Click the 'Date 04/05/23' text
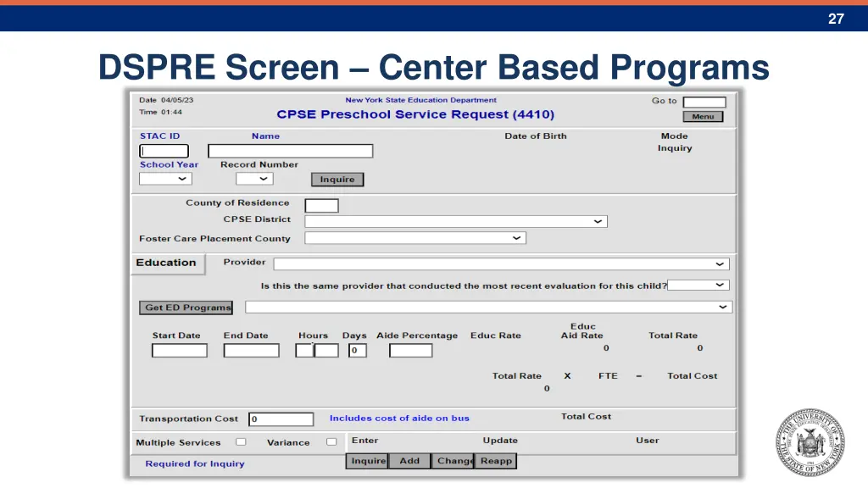The width and height of the screenshot is (868, 488). (x=166, y=100)
